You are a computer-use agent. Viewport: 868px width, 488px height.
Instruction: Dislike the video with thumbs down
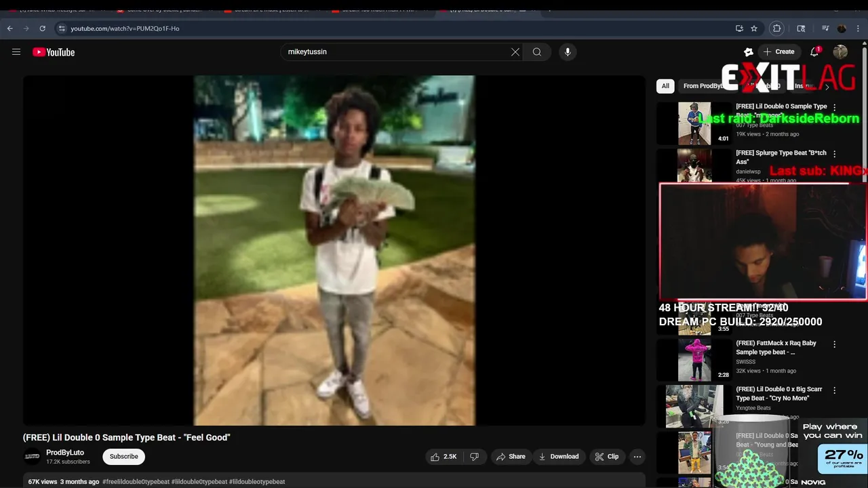pos(475,457)
